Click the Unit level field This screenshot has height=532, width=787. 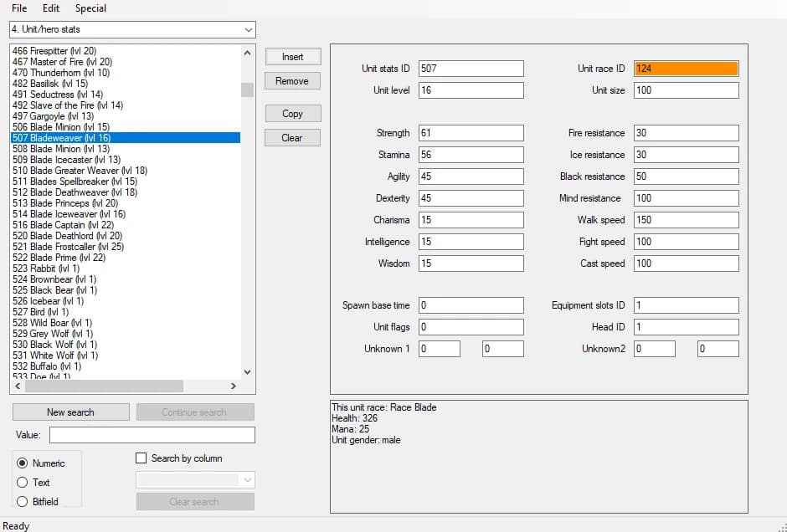(471, 90)
